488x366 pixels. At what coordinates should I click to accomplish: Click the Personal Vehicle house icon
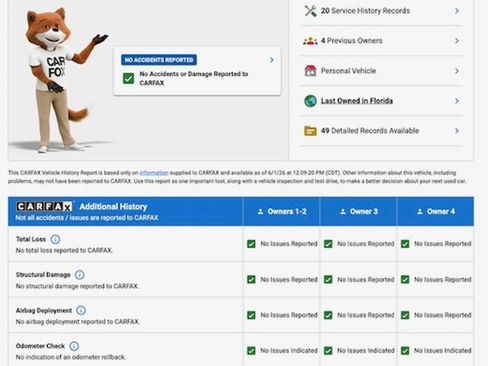(310, 71)
